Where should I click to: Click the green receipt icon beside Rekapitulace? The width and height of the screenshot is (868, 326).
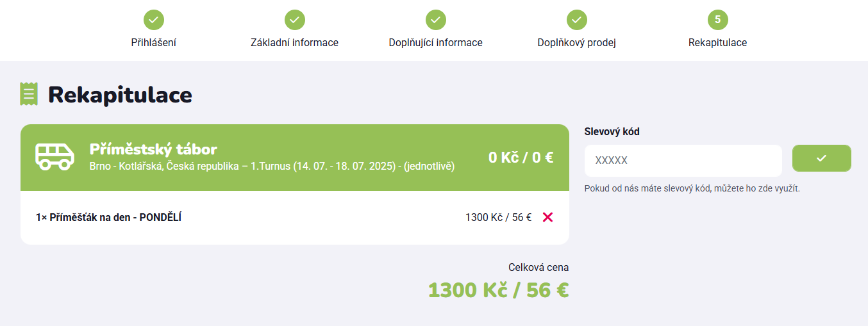[29, 94]
